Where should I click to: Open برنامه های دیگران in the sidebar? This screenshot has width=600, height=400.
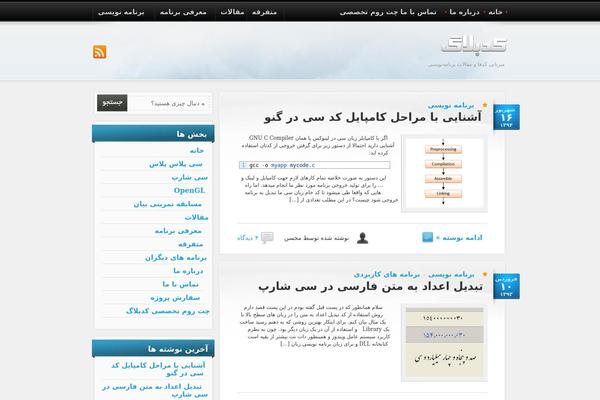tap(176, 258)
